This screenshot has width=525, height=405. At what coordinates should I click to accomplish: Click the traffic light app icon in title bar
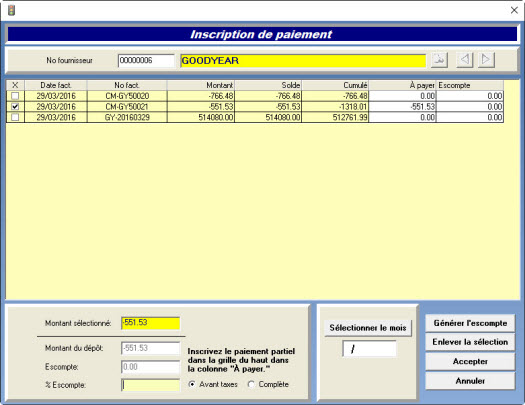pyautogui.click(x=11, y=10)
